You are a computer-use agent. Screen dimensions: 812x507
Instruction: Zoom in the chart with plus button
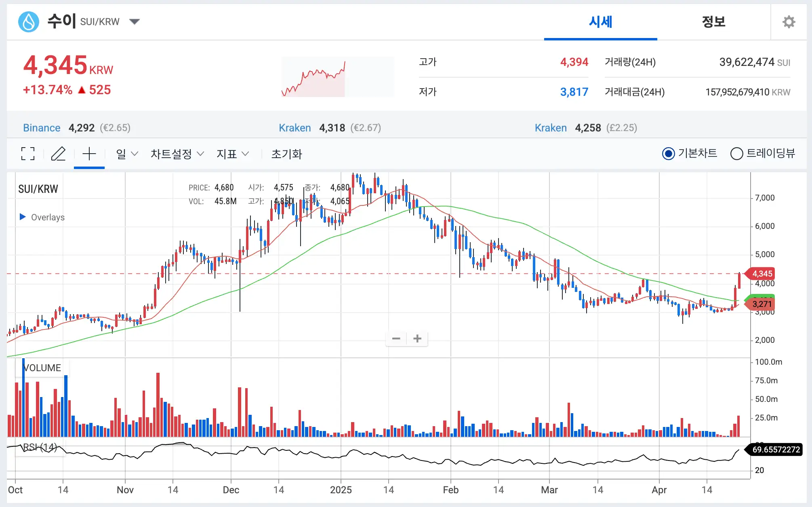(x=417, y=338)
